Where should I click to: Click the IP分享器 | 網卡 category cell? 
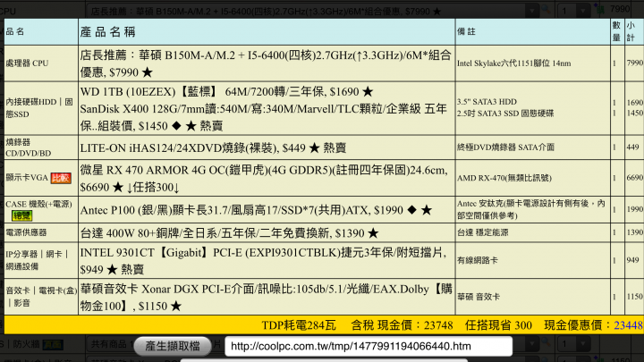(x=41, y=260)
